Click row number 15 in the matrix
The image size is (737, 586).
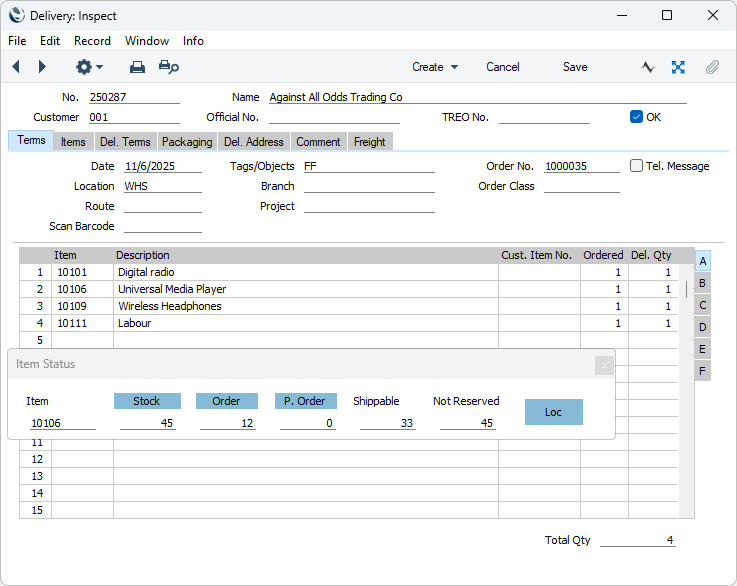pyautogui.click(x=37, y=510)
